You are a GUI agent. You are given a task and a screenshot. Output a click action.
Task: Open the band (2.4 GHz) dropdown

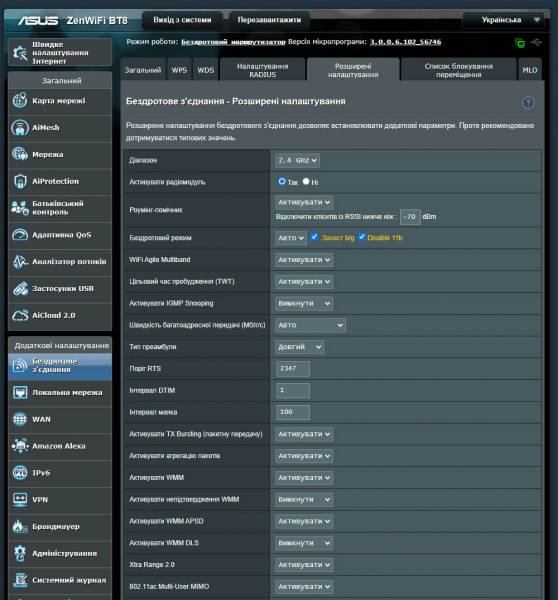[x=297, y=160]
